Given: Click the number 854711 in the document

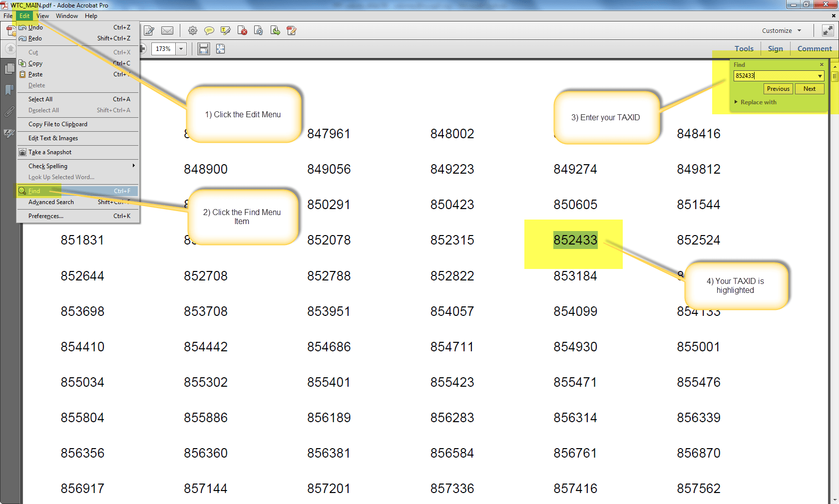Looking at the screenshot, I should click(x=452, y=347).
